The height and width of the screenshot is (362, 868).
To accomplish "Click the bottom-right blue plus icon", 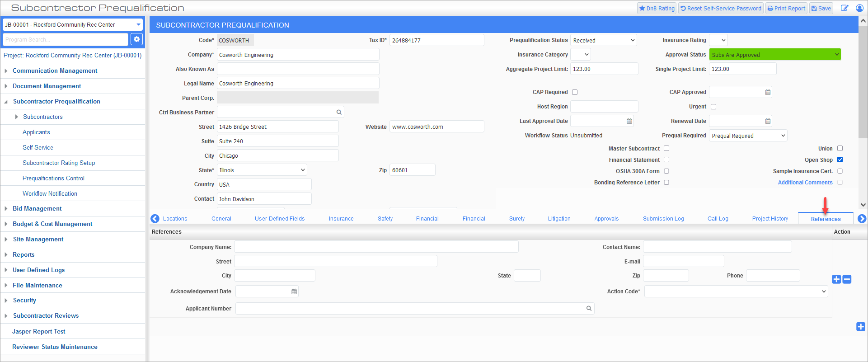I will pyautogui.click(x=861, y=327).
